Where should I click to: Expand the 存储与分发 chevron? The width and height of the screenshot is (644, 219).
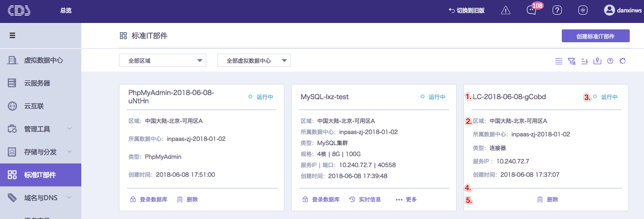pos(69,152)
